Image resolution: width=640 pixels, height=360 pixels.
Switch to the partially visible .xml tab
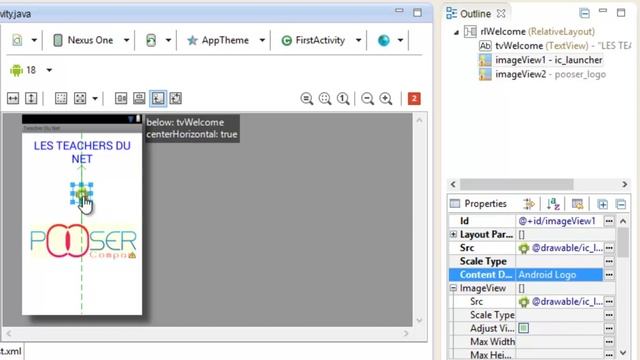[11, 351]
